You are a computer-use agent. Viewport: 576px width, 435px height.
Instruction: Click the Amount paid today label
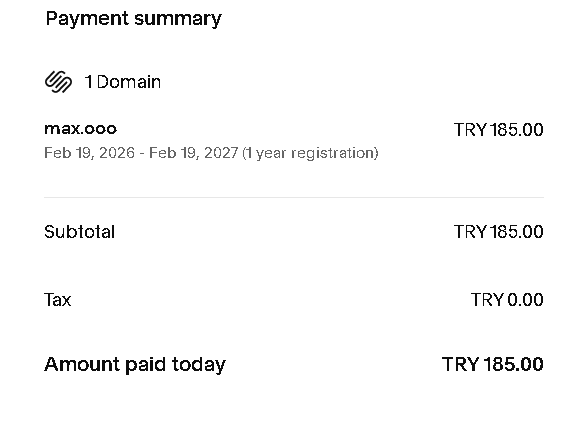135,364
